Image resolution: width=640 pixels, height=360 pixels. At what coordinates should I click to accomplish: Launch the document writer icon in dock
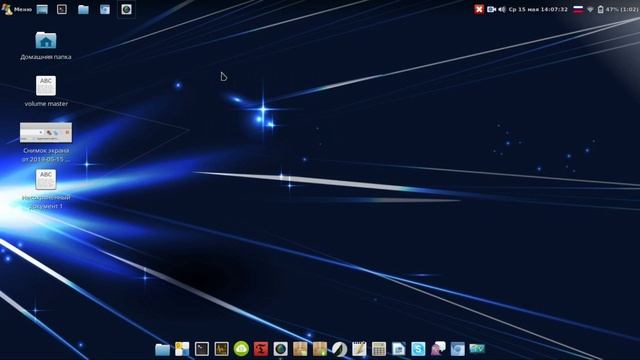click(x=398, y=349)
